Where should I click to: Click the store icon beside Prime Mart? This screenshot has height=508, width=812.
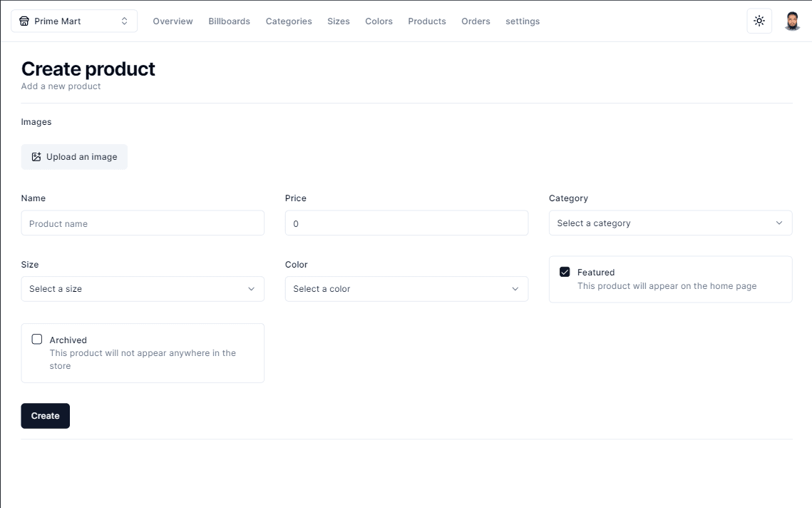pyautogui.click(x=24, y=21)
